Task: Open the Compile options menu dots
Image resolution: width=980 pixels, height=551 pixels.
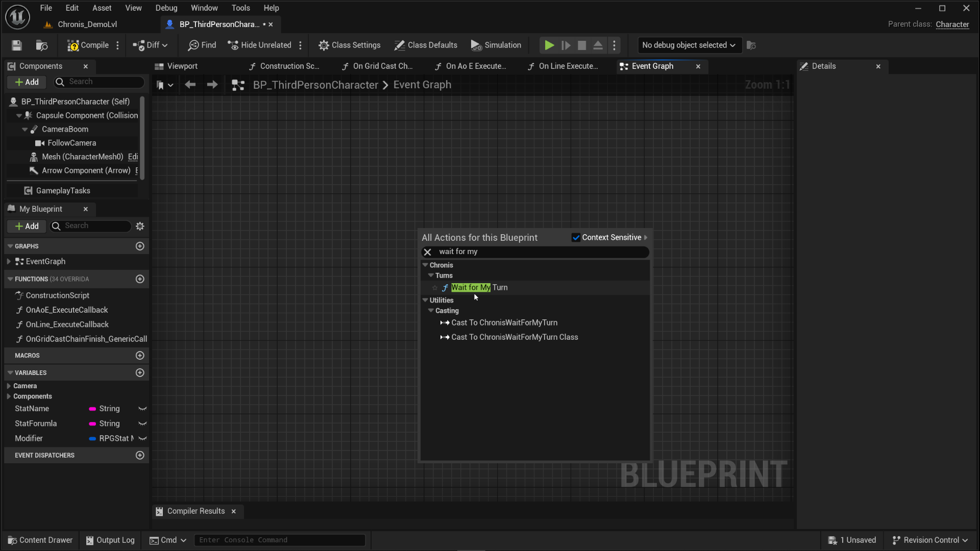Action: click(x=117, y=45)
